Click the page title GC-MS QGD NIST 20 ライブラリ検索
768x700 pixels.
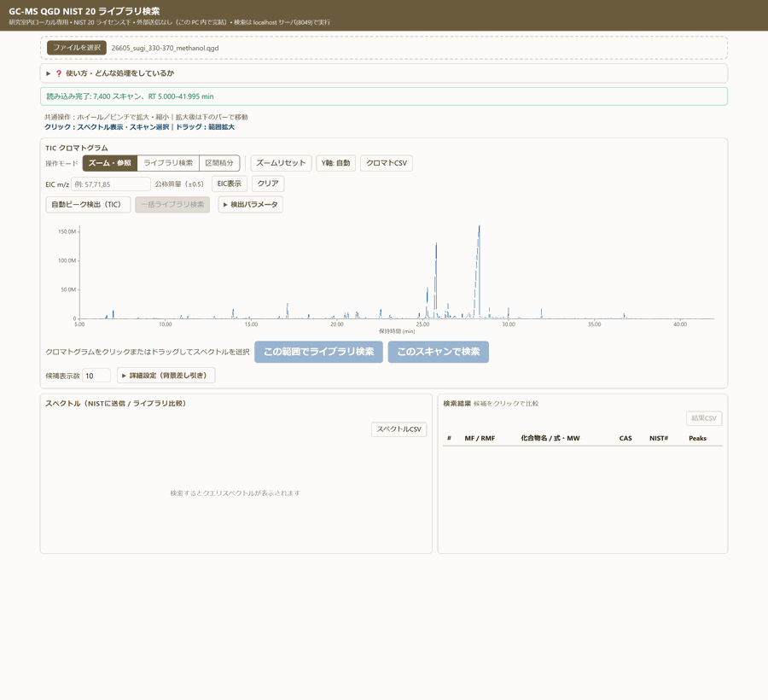tap(84, 11)
